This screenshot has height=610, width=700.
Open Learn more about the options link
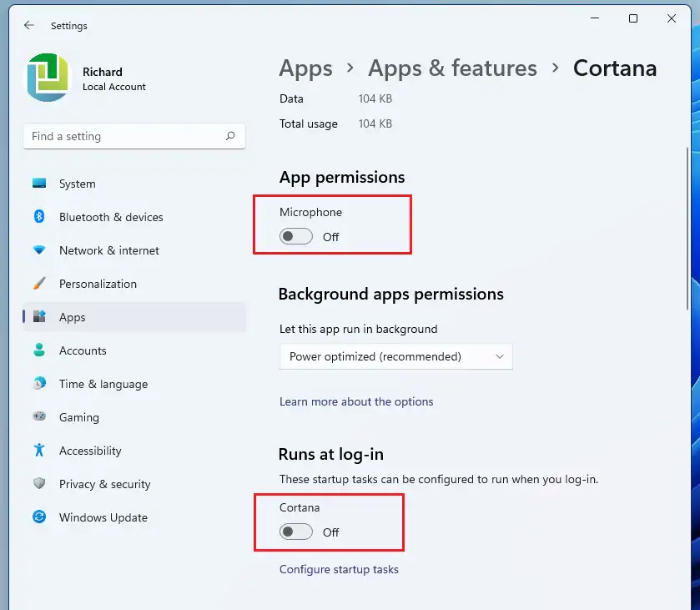356,401
